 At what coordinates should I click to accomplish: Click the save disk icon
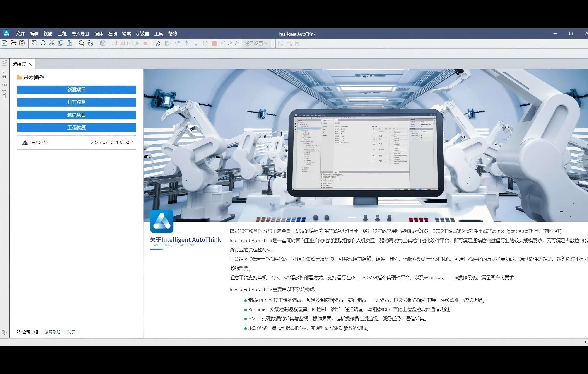pyautogui.click(x=22, y=43)
